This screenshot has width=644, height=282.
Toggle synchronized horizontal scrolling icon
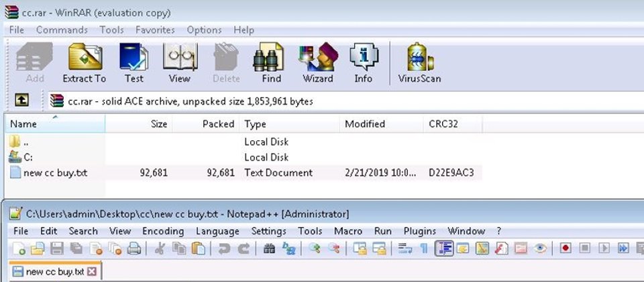tap(380, 248)
